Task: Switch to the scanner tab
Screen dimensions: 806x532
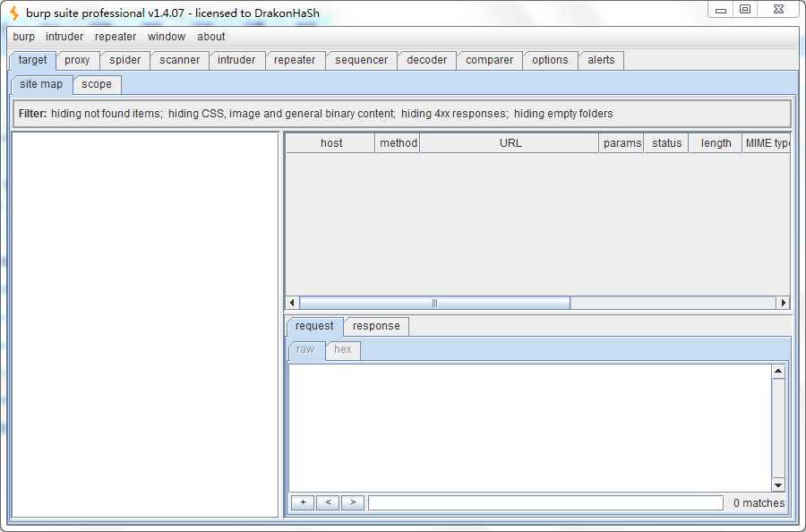Action: [179, 60]
